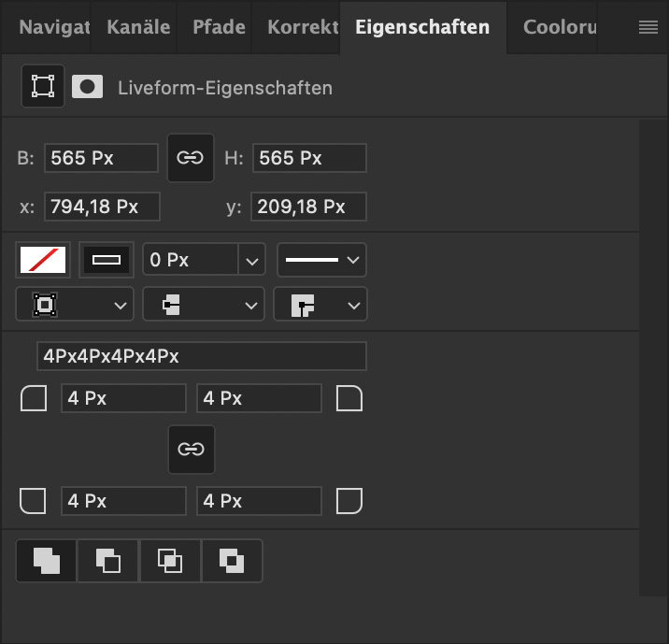
Task: Open the stroke corner join dropdown
Action: [320, 305]
